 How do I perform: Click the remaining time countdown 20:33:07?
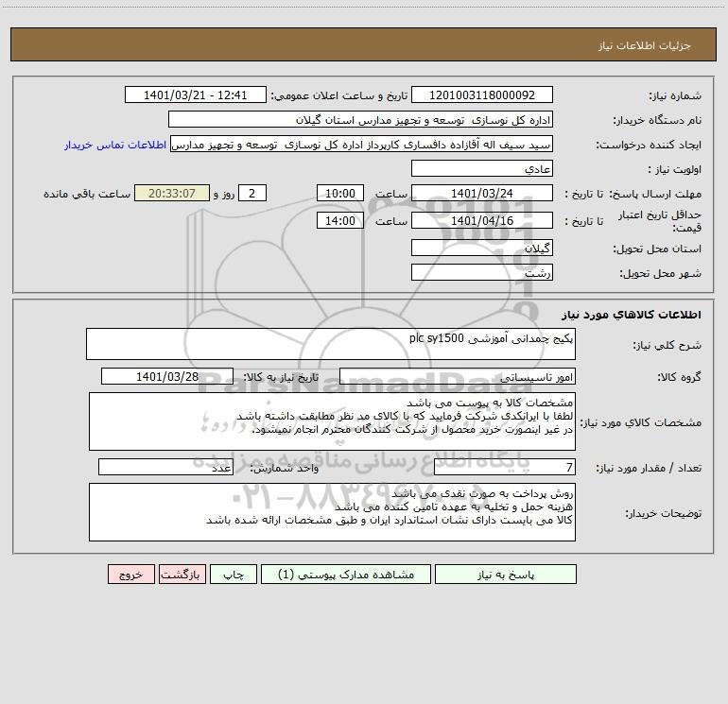coord(172,193)
